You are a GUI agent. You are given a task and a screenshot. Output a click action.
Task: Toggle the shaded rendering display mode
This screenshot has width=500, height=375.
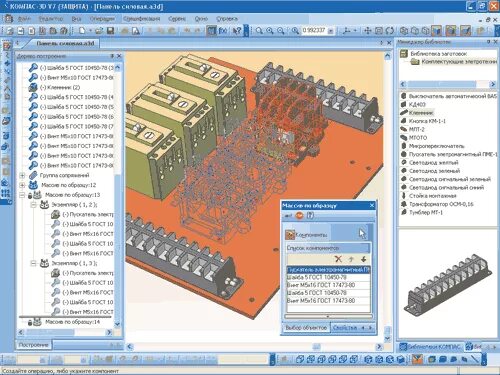(x=436, y=31)
